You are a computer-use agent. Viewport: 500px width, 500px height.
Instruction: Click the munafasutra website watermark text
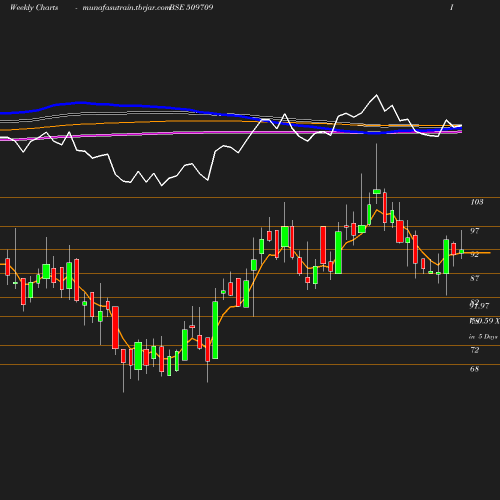click(127, 8)
